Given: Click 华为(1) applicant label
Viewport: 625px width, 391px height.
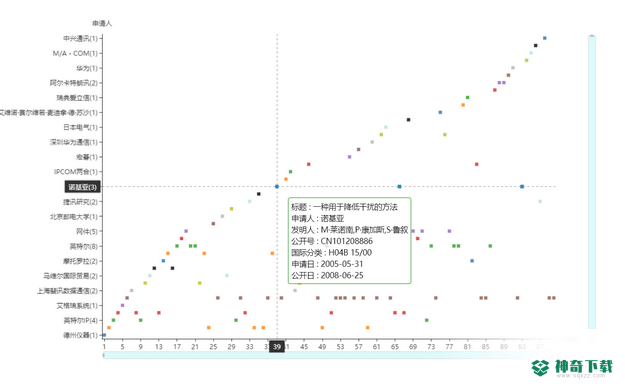Looking at the screenshot, I should [x=87, y=68].
